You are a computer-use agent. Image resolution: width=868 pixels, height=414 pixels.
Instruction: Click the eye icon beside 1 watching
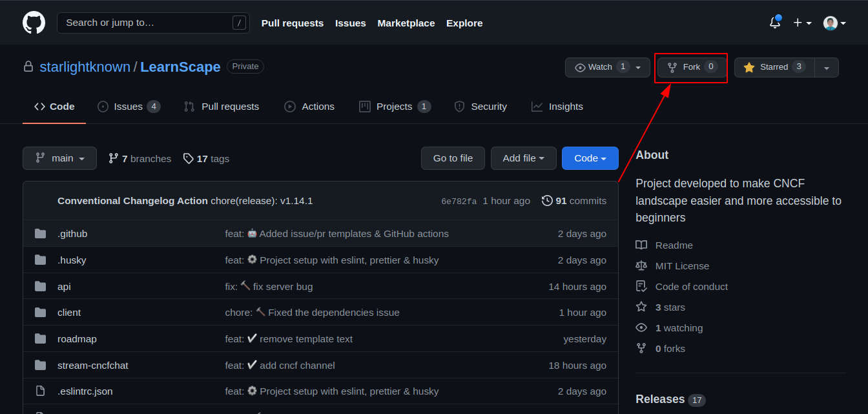(641, 328)
